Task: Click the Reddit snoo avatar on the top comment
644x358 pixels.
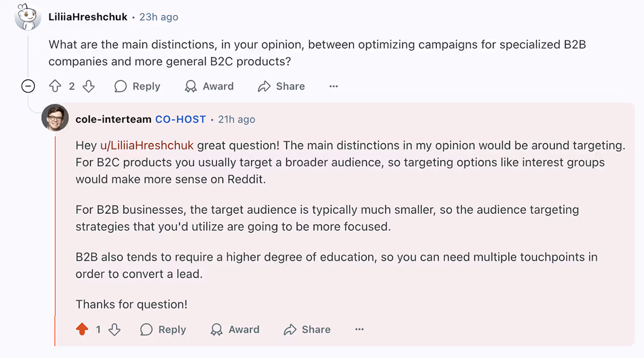Action: pyautogui.click(x=27, y=17)
